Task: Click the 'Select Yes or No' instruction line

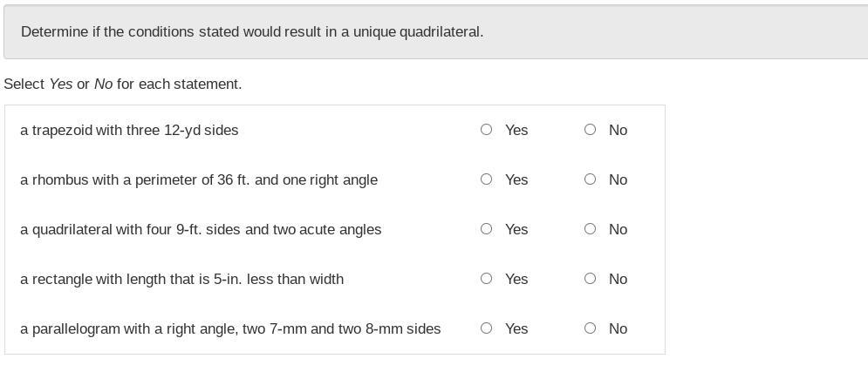Action: (x=123, y=84)
